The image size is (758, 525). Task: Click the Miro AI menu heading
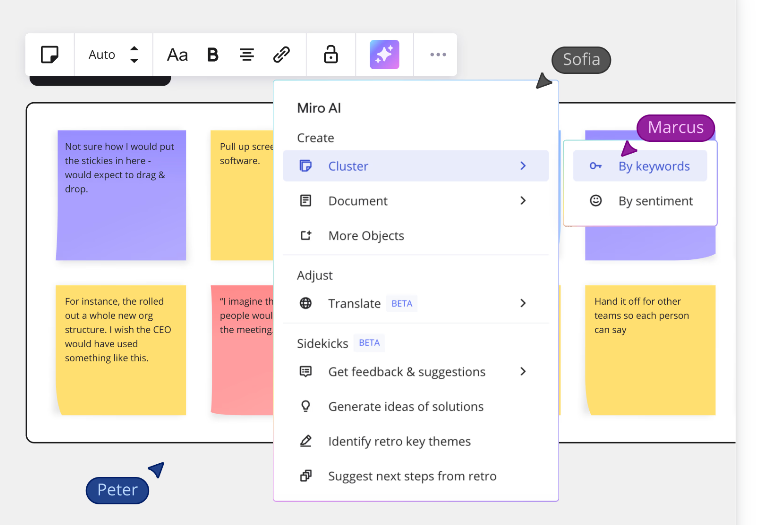[319, 108]
